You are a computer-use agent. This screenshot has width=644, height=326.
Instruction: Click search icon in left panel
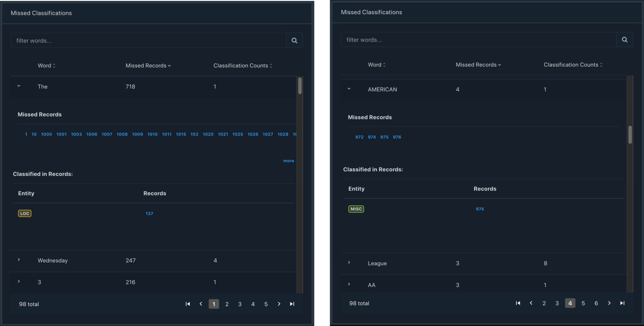pyautogui.click(x=294, y=40)
